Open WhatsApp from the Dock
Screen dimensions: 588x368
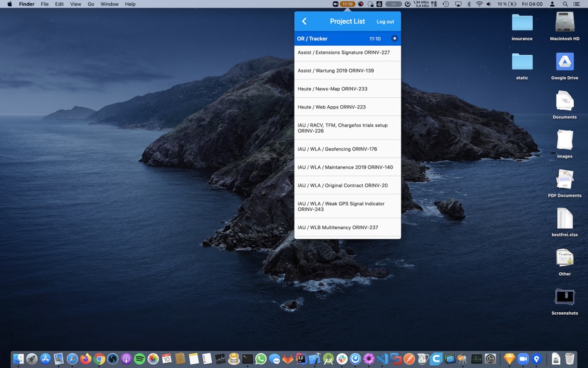[261, 359]
